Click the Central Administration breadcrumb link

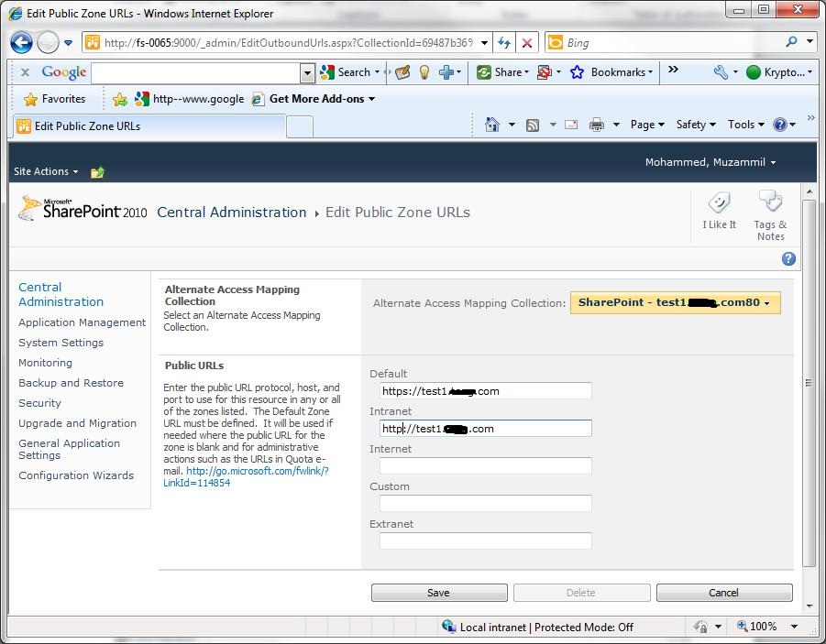pyautogui.click(x=231, y=213)
